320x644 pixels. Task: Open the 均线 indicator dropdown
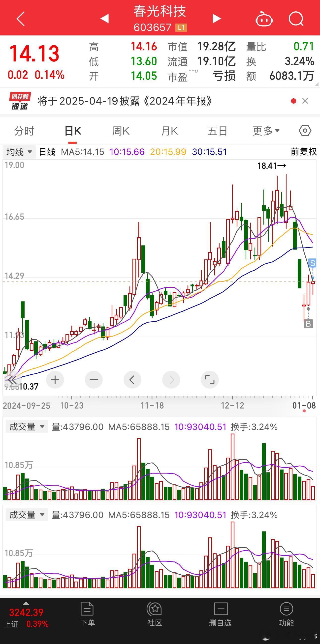(19, 152)
